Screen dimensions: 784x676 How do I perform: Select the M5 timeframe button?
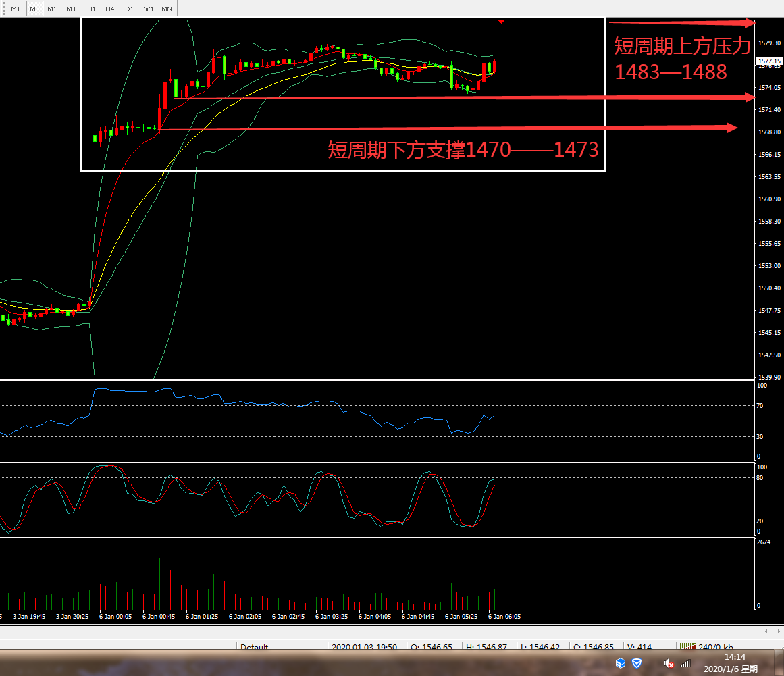(34, 9)
